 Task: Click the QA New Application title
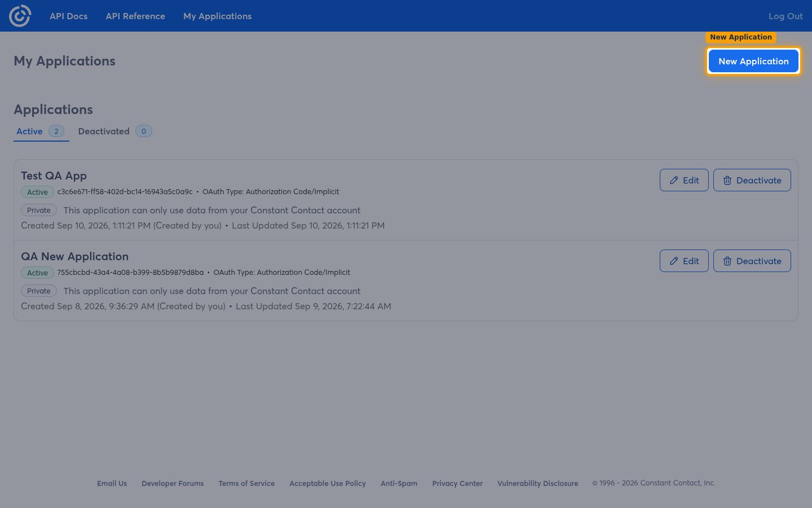click(x=74, y=256)
